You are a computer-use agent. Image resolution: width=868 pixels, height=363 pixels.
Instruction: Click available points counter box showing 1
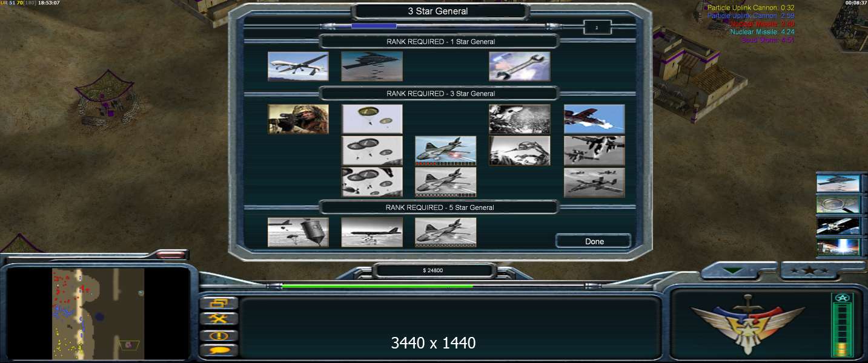click(x=597, y=27)
